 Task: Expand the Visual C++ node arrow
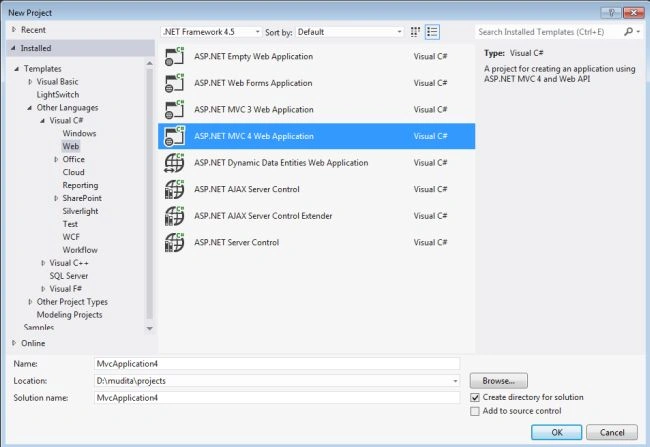click(43, 263)
